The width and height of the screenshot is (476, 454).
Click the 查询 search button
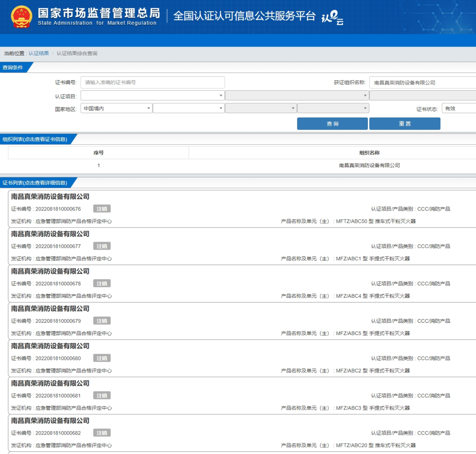click(332, 124)
